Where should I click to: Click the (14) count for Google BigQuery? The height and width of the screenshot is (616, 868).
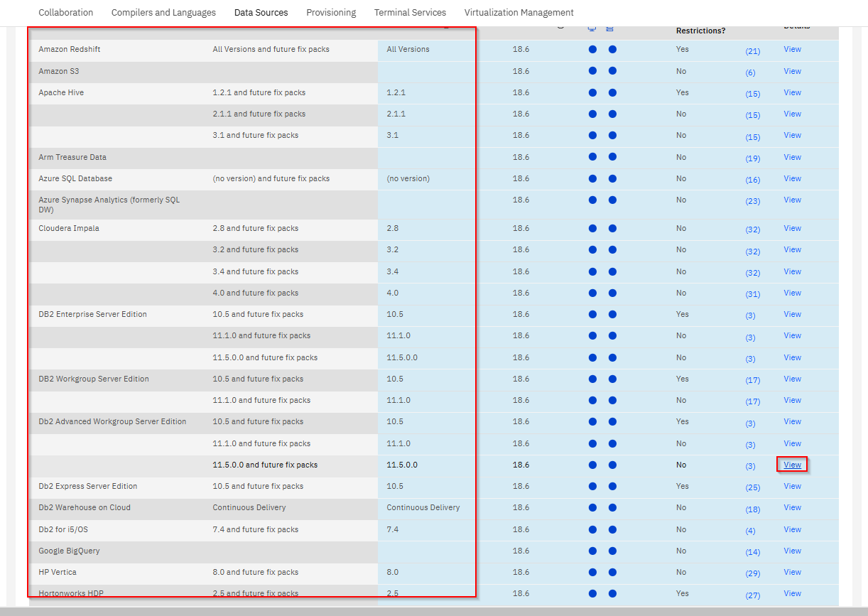pos(753,552)
